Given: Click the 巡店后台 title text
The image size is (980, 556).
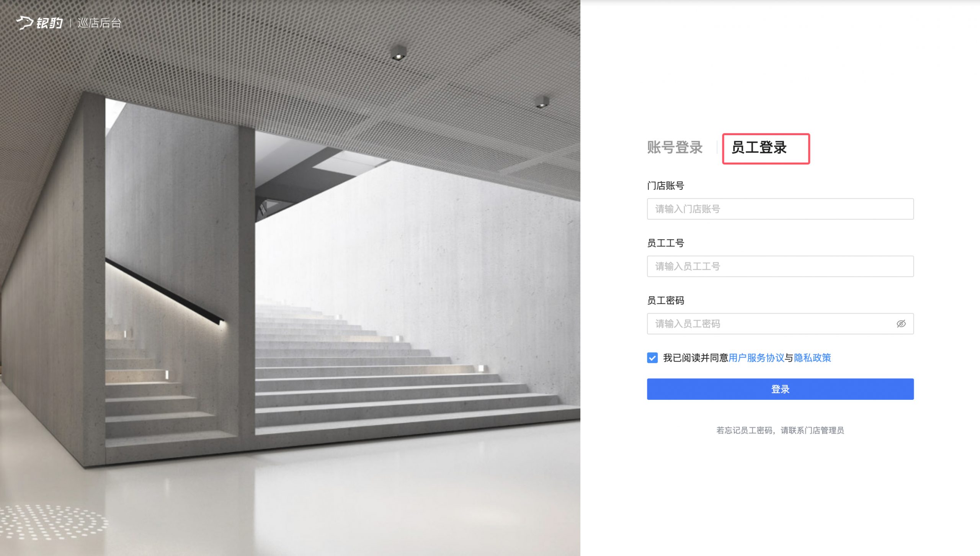Looking at the screenshot, I should tap(99, 23).
